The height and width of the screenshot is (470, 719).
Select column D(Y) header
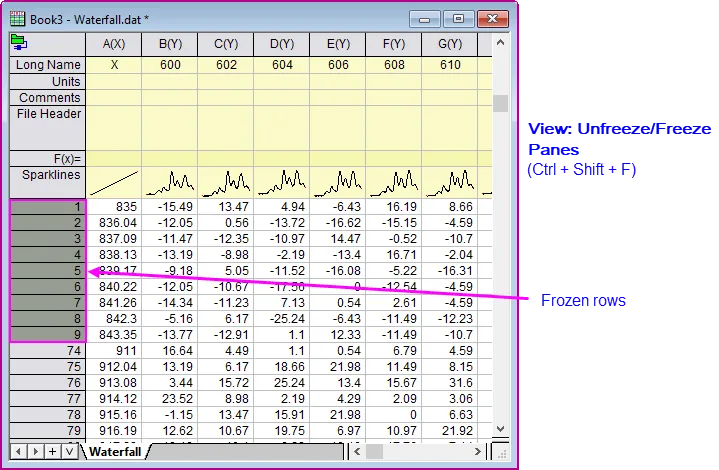(282, 44)
